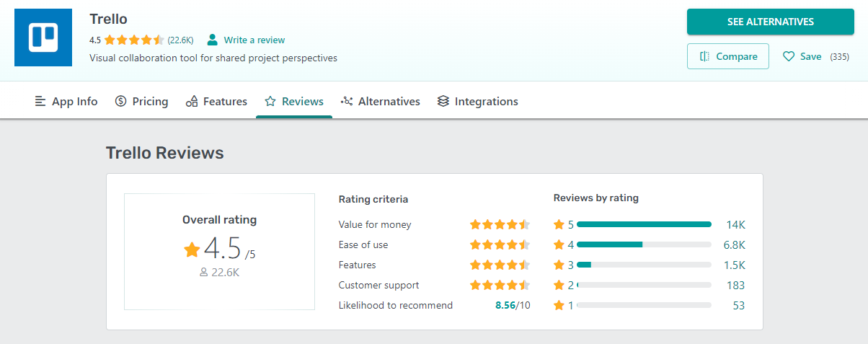
Task: Click the large Overall rating star
Action: point(192,250)
